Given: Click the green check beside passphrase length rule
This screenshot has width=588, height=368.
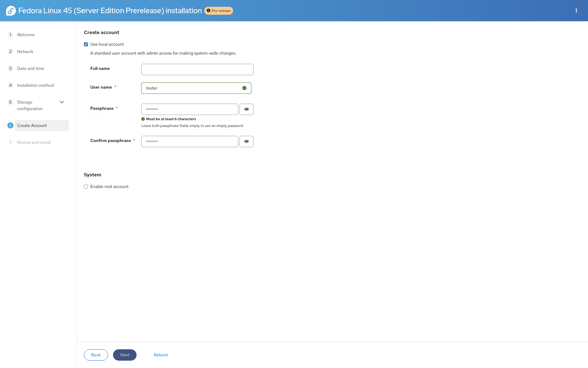Looking at the screenshot, I should point(143,119).
